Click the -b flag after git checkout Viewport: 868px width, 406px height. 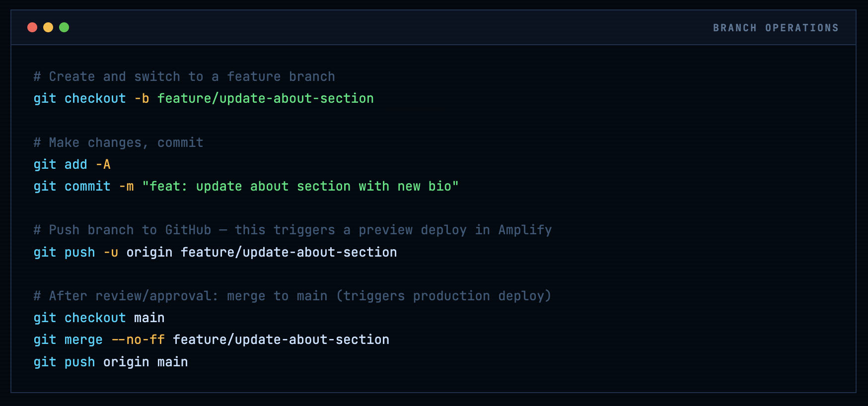click(142, 98)
